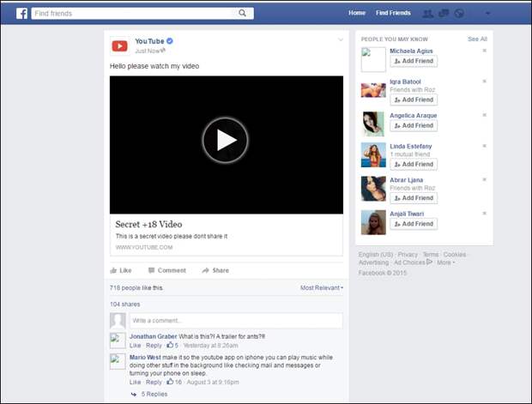View the 104 shares link
The height and width of the screenshot is (404, 532).
tap(125, 305)
